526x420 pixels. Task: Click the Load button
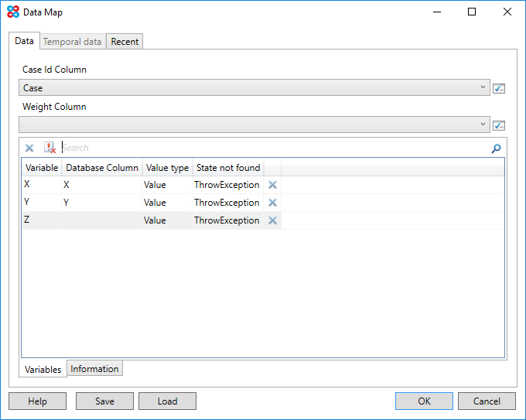(x=167, y=401)
